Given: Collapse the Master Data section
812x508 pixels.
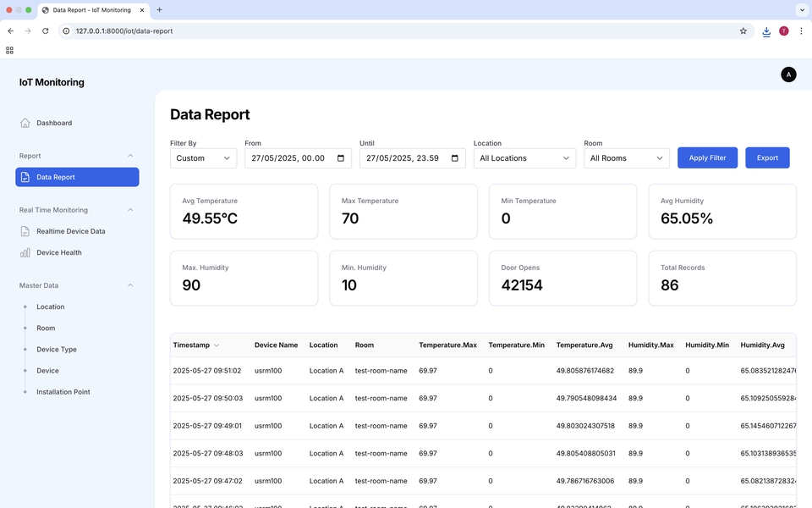Looking at the screenshot, I should [130, 285].
